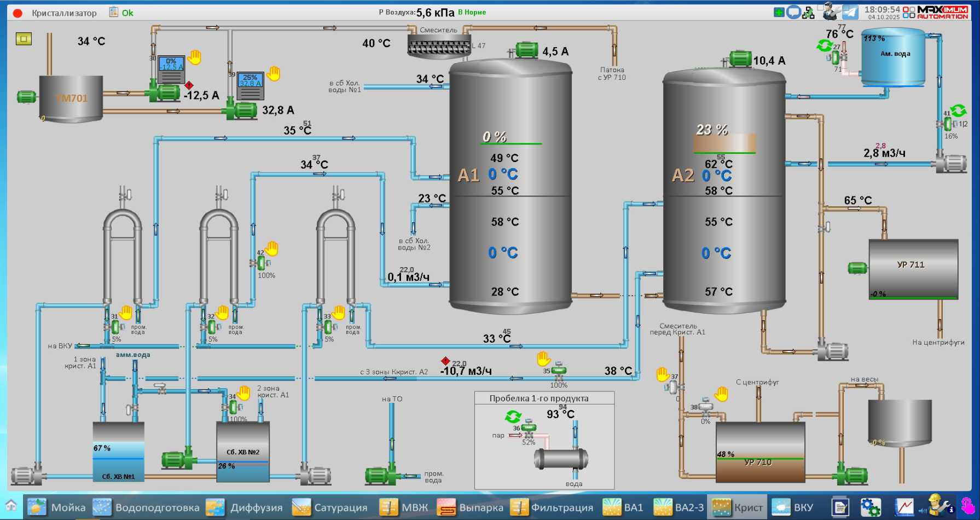Open the trends chart icon in bottom bar
The image size is (980, 520).
click(x=904, y=507)
